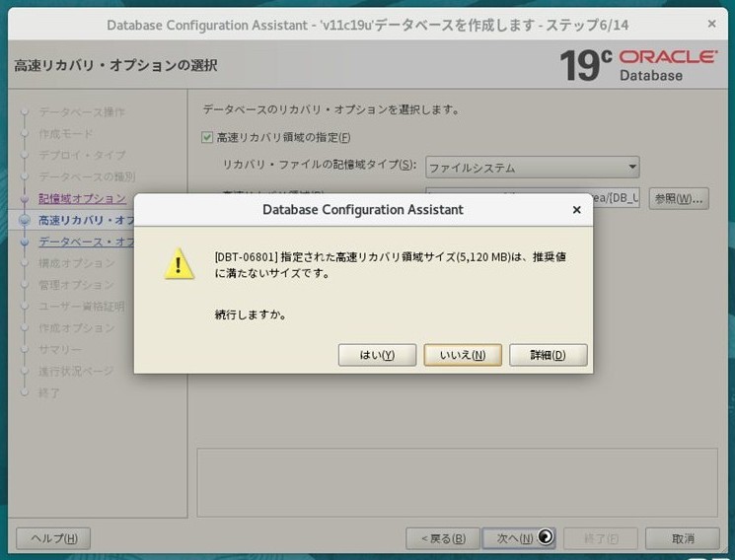Select 終了 step in sidebar

[48, 392]
